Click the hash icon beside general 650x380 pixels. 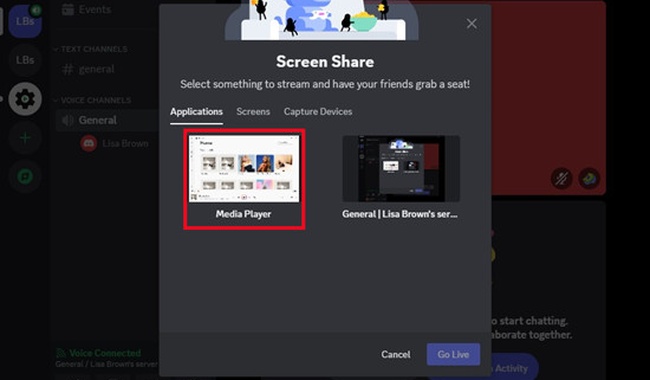pyautogui.click(x=68, y=69)
